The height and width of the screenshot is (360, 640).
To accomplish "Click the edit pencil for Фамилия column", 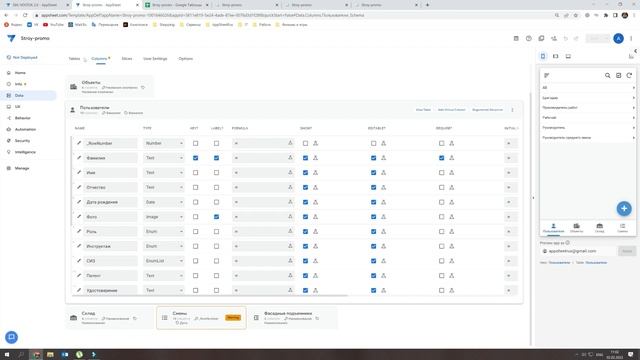I will (x=79, y=158).
